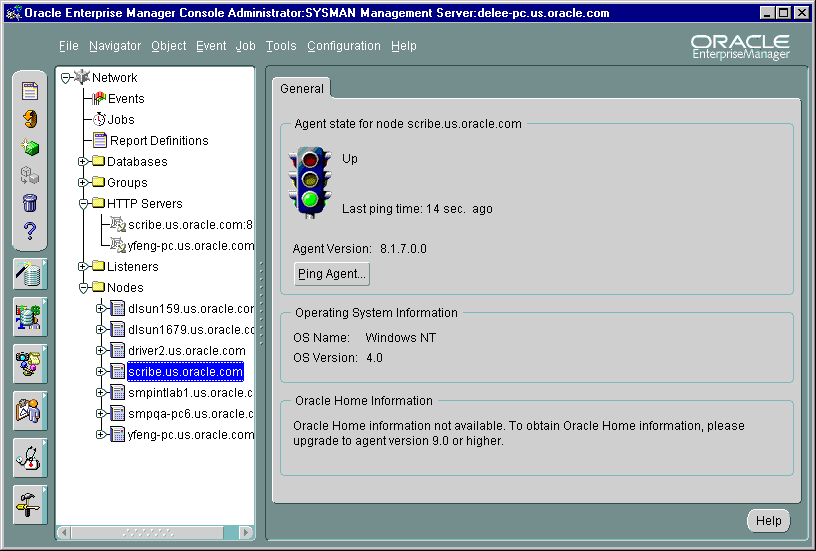
Task: Open the hammer tools drawer icon
Action: tap(30, 505)
